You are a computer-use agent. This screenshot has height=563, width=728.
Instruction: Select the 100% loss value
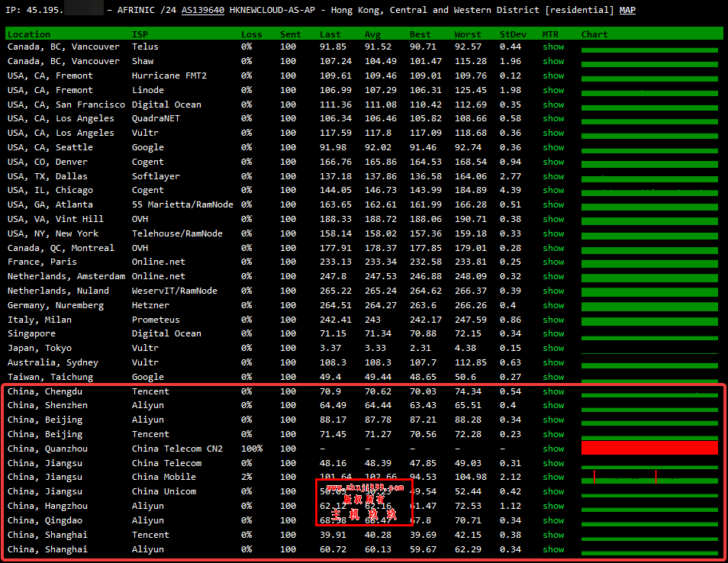pos(252,449)
